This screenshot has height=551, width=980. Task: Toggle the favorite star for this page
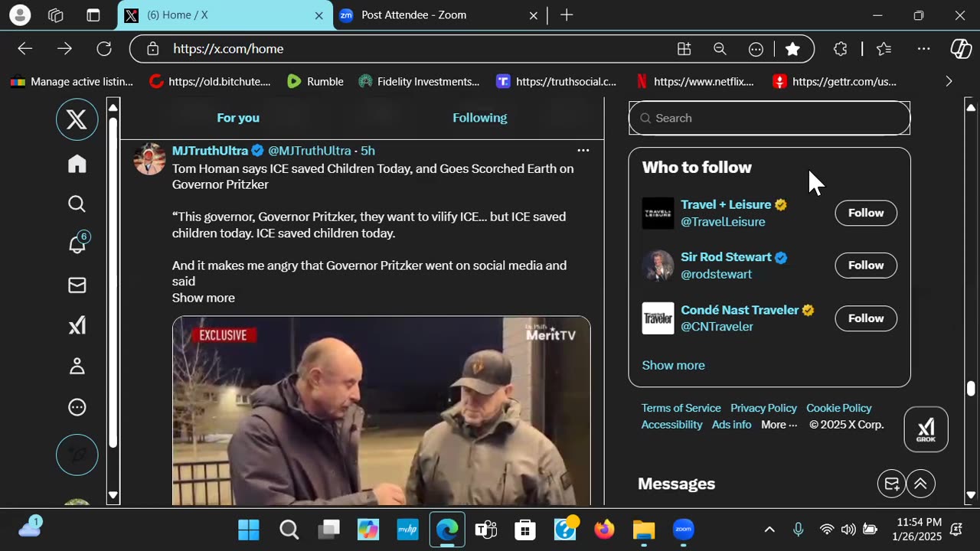pos(792,49)
